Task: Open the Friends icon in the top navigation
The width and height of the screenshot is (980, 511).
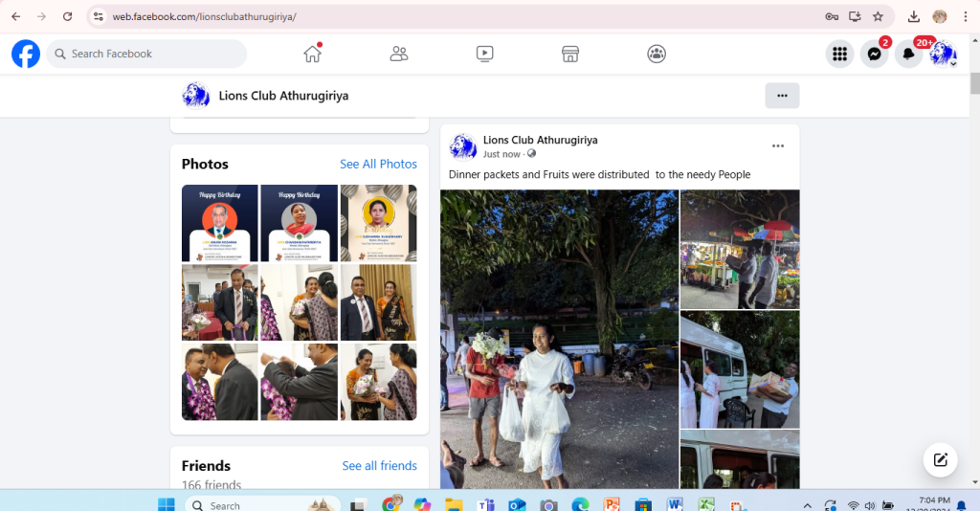Action: 399,54
